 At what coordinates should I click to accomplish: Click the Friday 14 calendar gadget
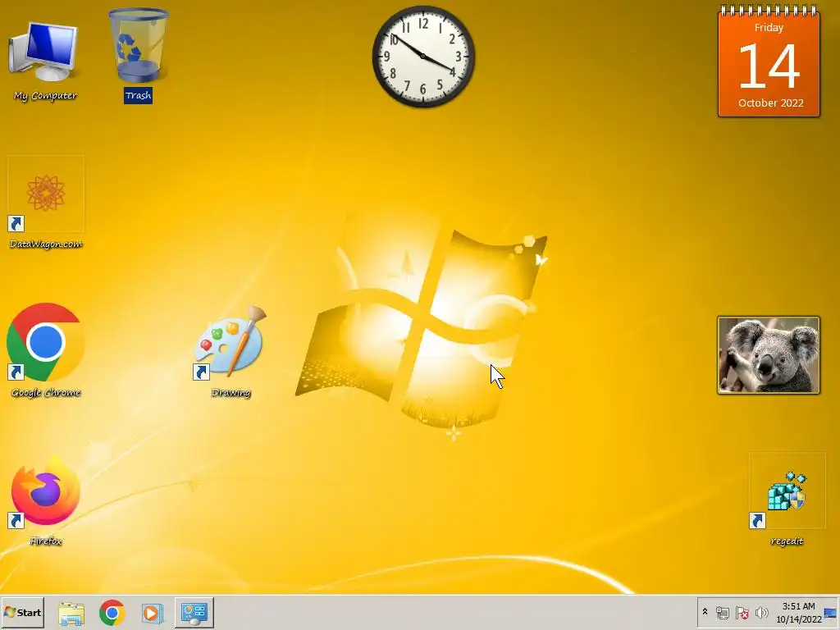(x=769, y=61)
